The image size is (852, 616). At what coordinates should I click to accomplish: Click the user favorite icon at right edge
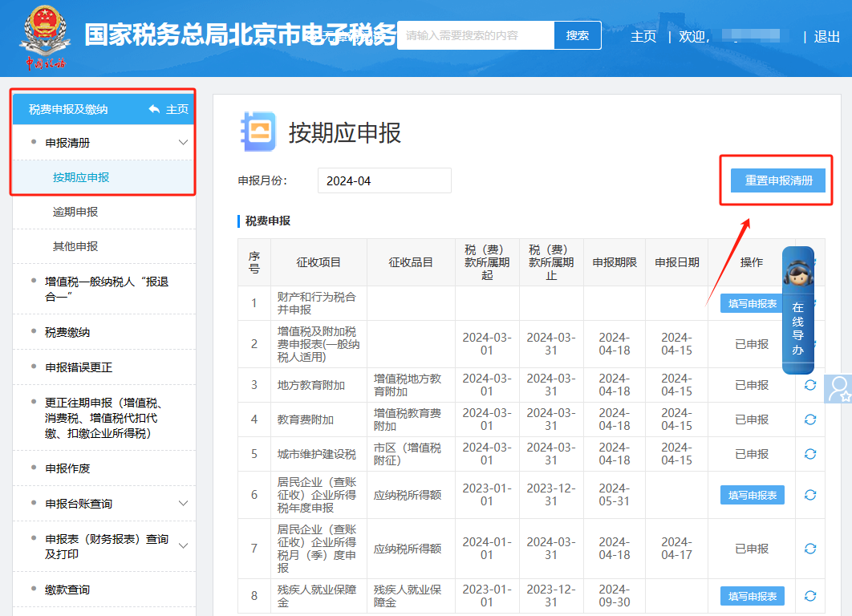point(838,389)
